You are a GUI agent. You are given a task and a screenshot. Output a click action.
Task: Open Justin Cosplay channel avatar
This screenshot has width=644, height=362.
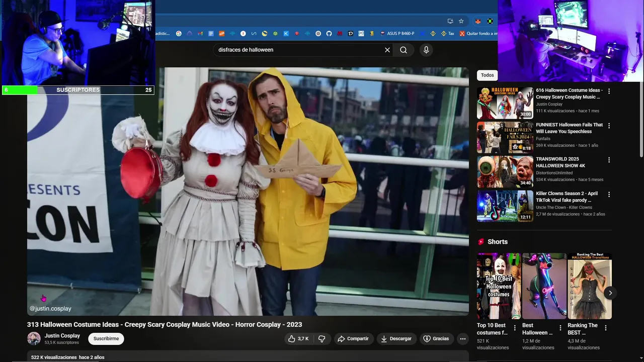(x=34, y=338)
